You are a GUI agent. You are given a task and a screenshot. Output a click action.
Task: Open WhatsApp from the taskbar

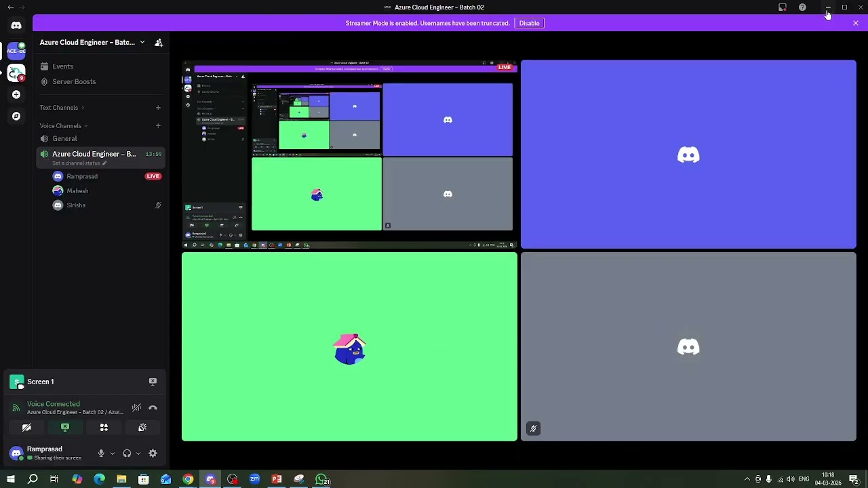[x=321, y=479]
